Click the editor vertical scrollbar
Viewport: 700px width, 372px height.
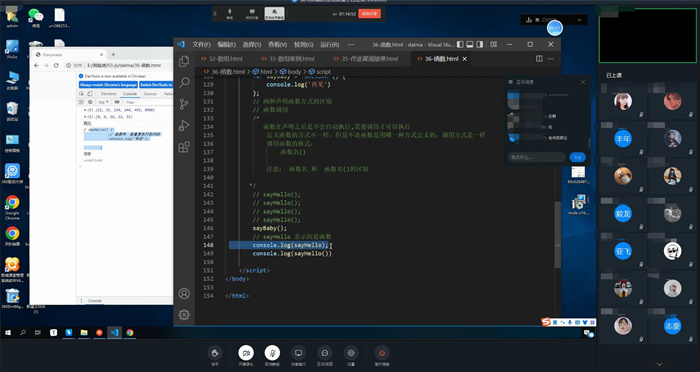pyautogui.click(x=557, y=234)
